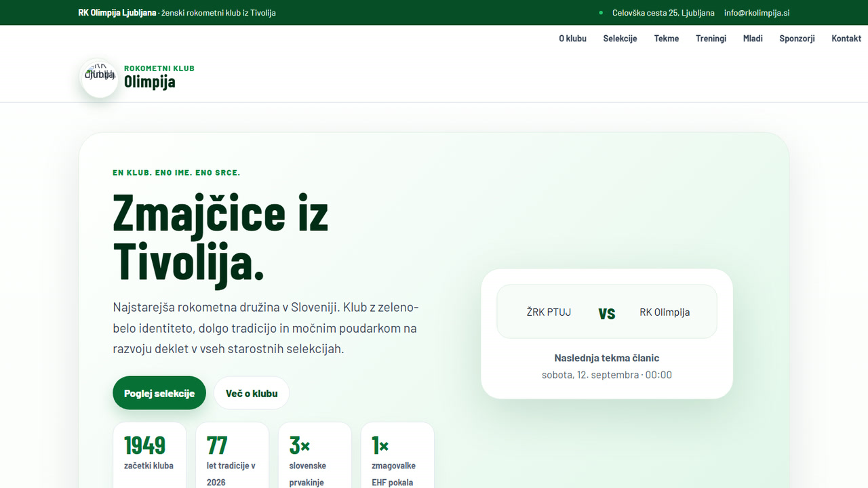
Task: Click the Rokometni klub Olimpija brand title
Action: coord(159,77)
